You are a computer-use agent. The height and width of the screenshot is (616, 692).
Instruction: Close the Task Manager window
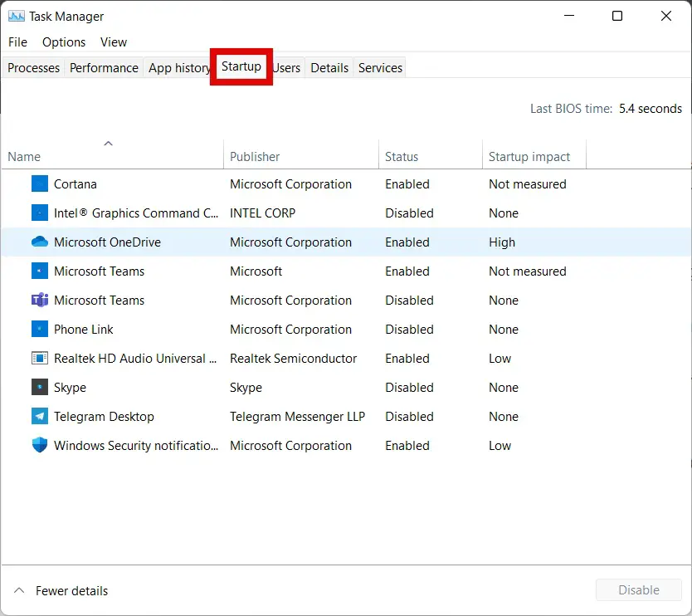(666, 16)
